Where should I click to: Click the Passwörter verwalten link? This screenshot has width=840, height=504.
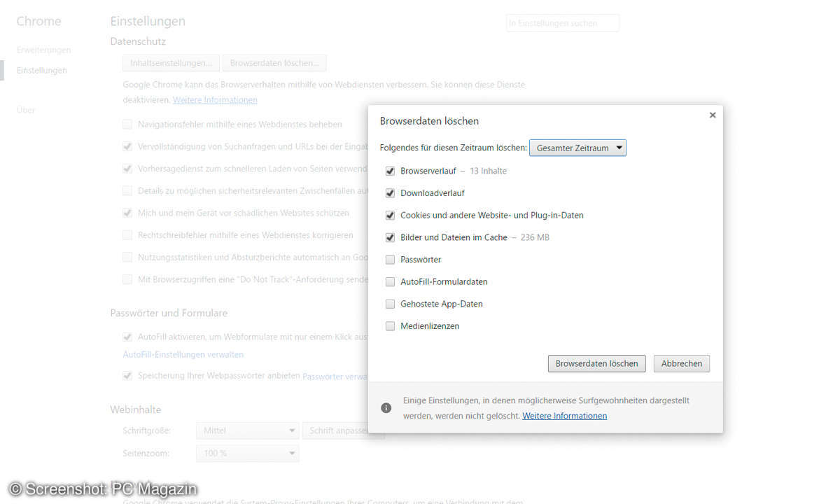pos(335,377)
